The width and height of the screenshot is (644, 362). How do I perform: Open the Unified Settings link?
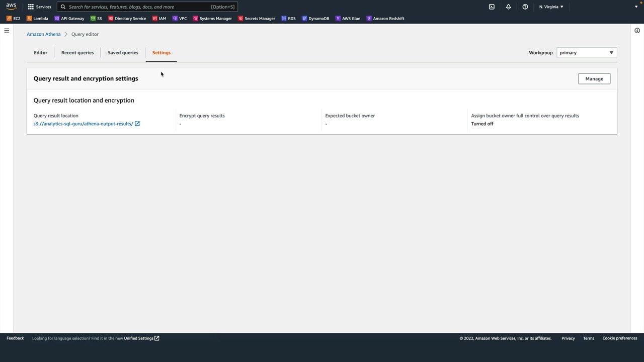[x=139, y=338]
